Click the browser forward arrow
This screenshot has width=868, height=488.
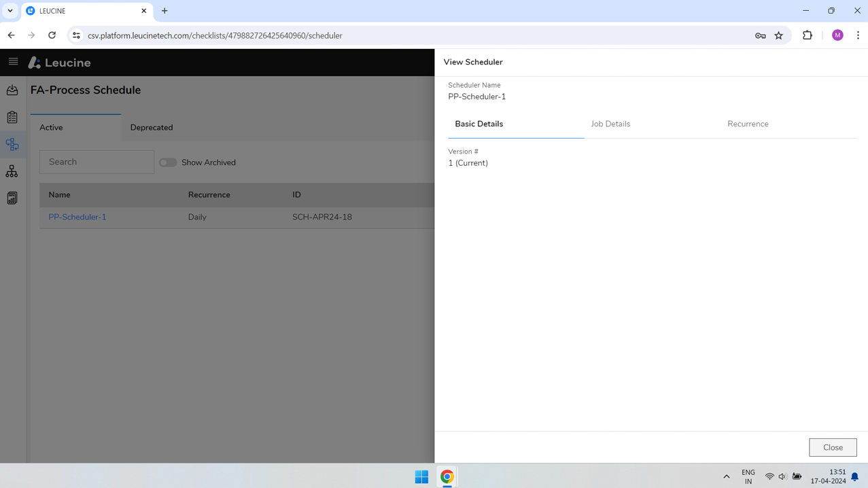(x=31, y=35)
